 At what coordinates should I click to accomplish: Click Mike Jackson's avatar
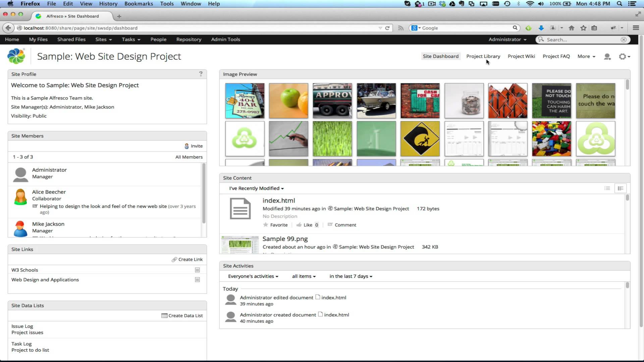pyautogui.click(x=20, y=229)
